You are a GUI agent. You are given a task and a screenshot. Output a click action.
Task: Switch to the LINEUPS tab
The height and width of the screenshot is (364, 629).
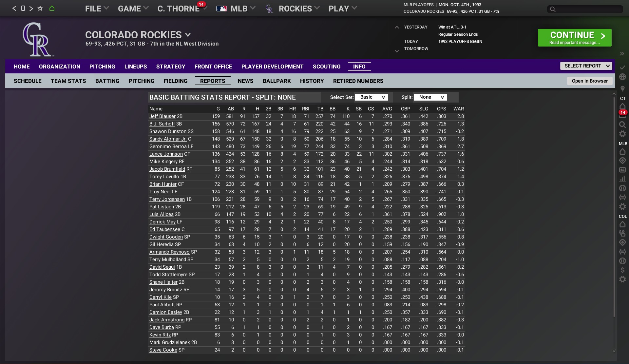[x=136, y=67]
